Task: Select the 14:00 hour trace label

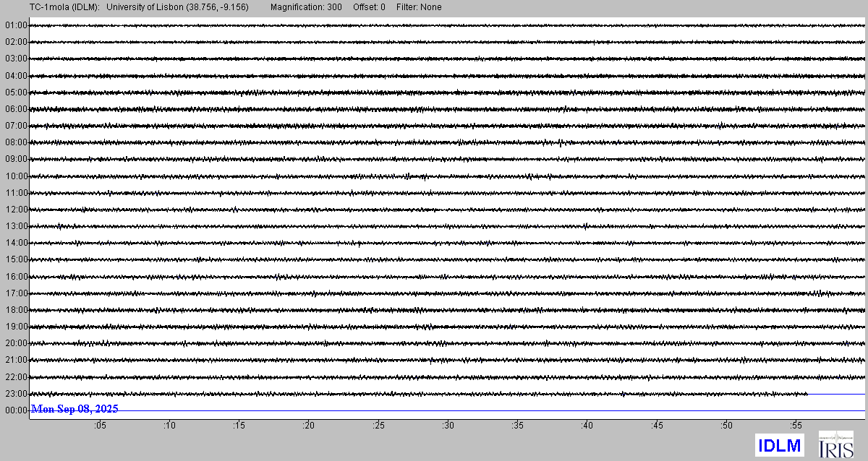Action: point(16,243)
